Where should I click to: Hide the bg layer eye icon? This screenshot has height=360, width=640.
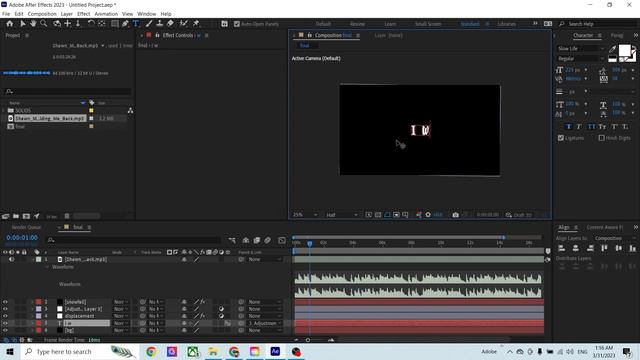click(x=5, y=330)
